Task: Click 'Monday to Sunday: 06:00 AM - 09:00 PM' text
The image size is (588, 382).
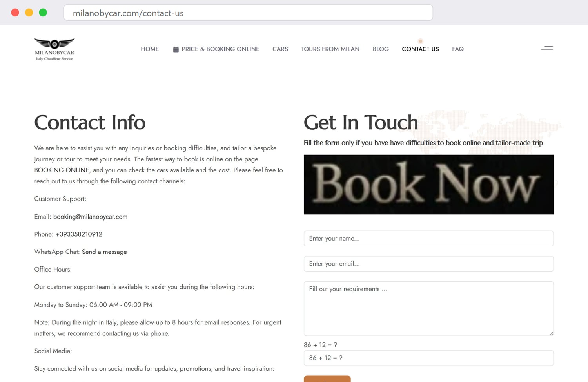Action: click(93, 305)
